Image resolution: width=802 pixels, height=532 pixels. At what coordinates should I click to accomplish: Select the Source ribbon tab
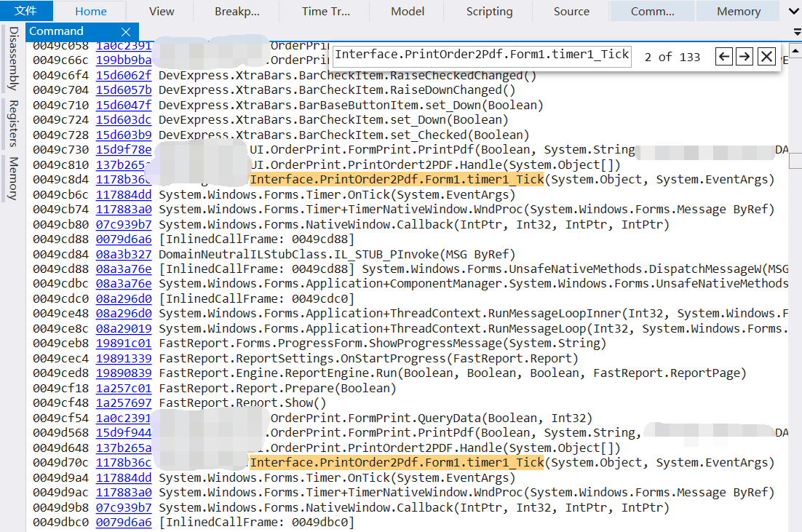pos(571,11)
